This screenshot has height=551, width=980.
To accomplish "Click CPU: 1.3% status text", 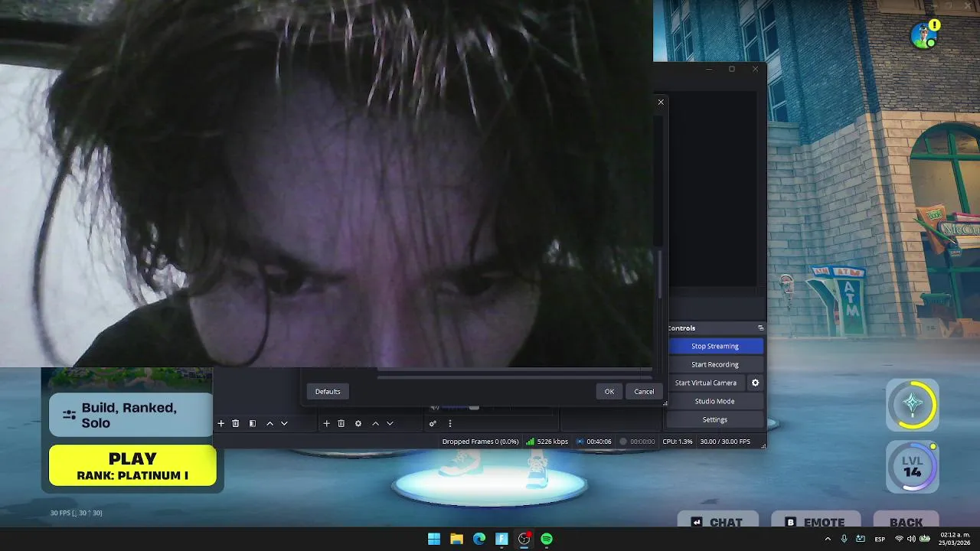I will click(678, 442).
